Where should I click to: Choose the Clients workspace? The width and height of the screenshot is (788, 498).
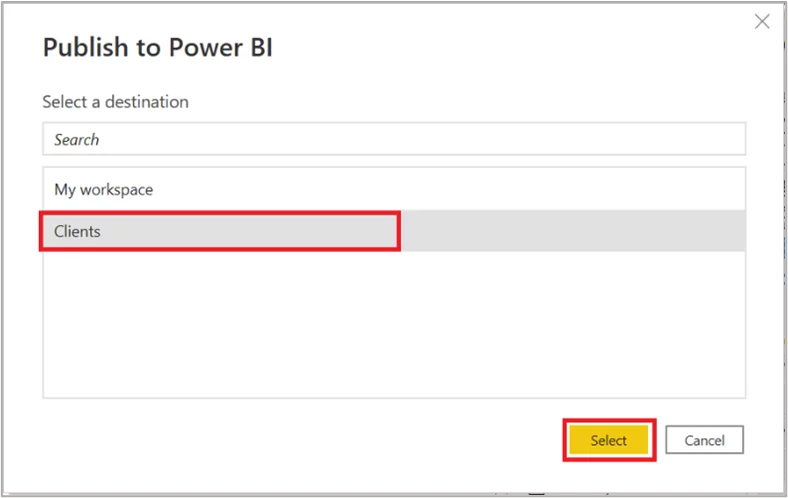[x=78, y=231]
